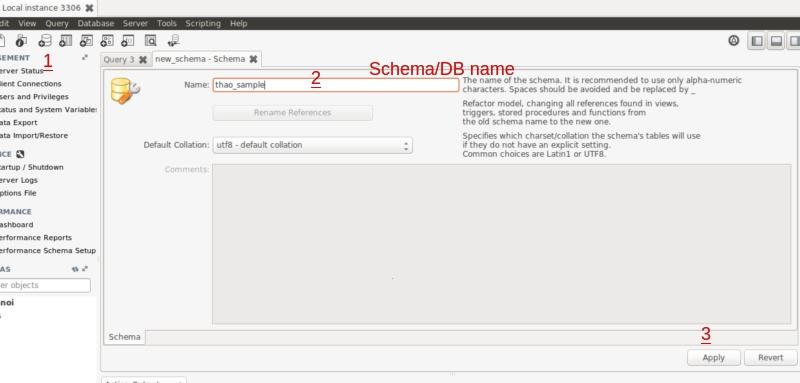The height and width of the screenshot is (383, 800).
Task: Select the new_schema - Schema tab
Action: [x=200, y=59]
